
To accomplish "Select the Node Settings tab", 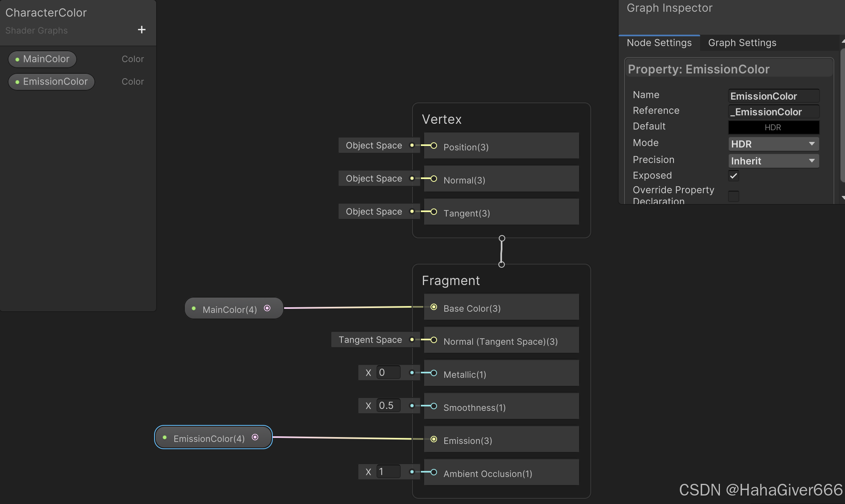I will coord(659,43).
